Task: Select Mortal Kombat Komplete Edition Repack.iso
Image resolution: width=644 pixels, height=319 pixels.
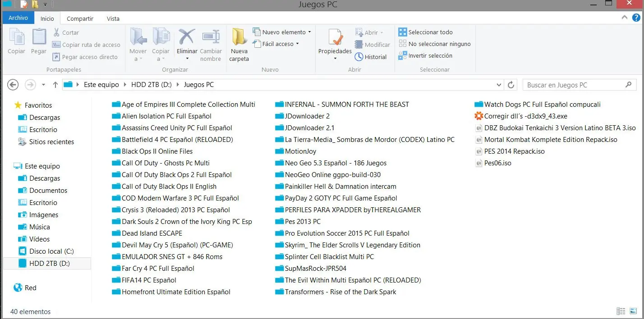Action: [547, 139]
